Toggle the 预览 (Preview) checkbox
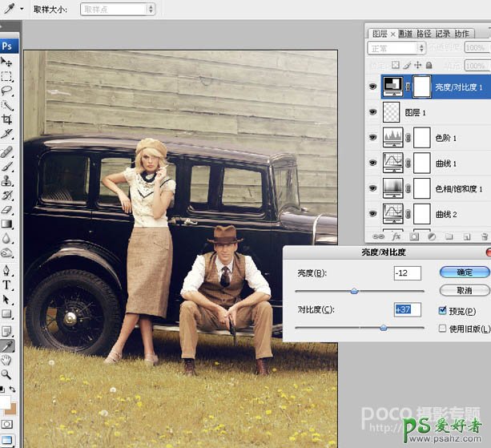The height and width of the screenshot is (448, 491). (x=443, y=311)
